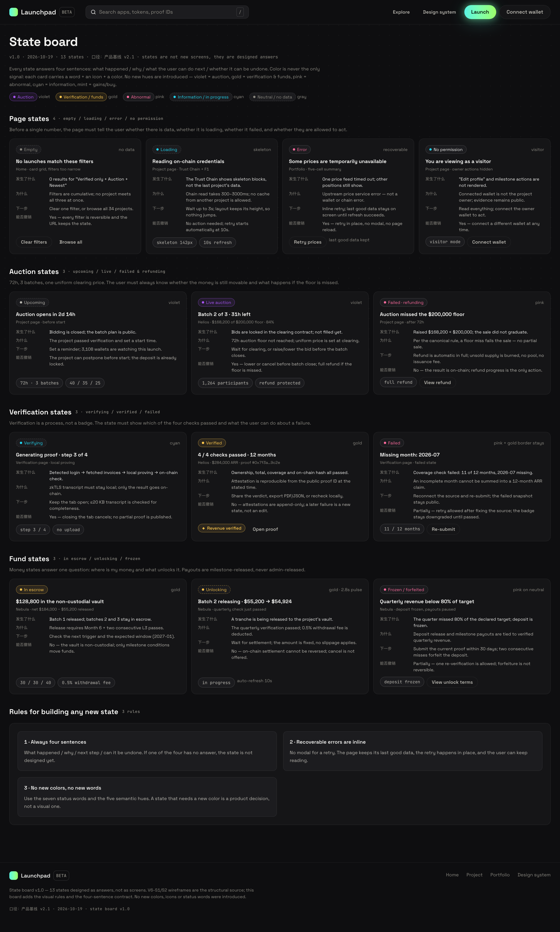560x932 pixels.
Task: Click the View refund button
Action: pyautogui.click(x=437, y=382)
